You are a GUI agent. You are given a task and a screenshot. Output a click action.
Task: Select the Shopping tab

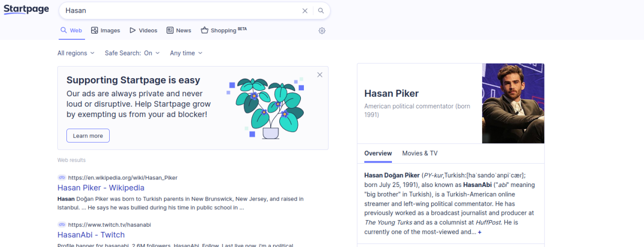223,30
